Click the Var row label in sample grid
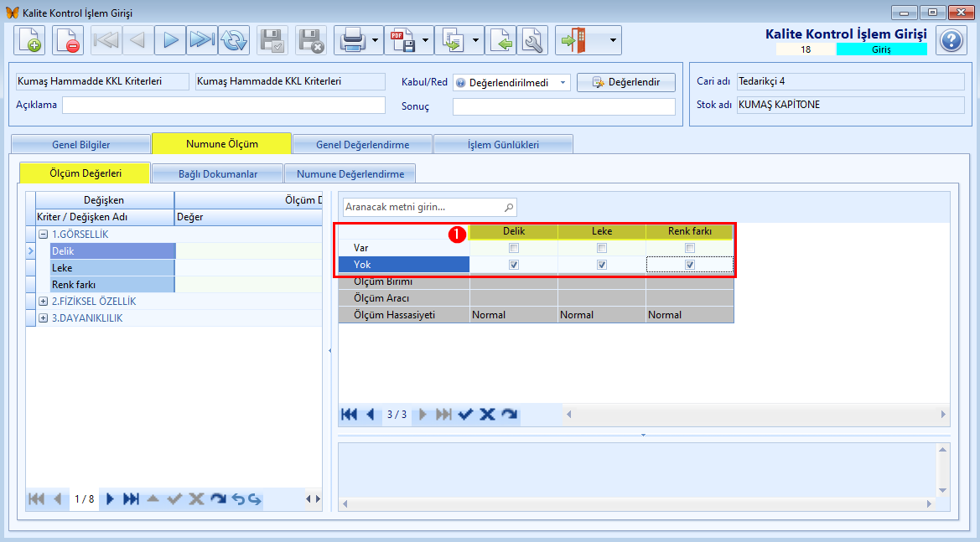The image size is (980, 542). point(404,248)
